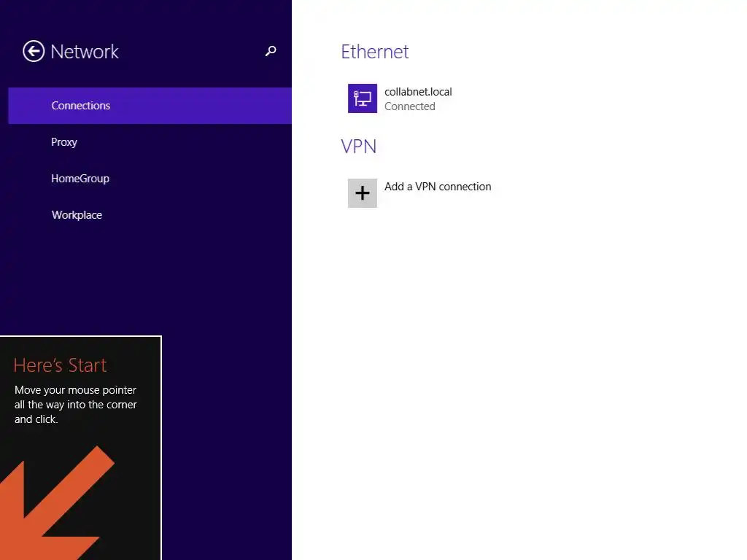747x560 pixels.
Task: Open the collabnet.local connection name
Action: (x=418, y=92)
